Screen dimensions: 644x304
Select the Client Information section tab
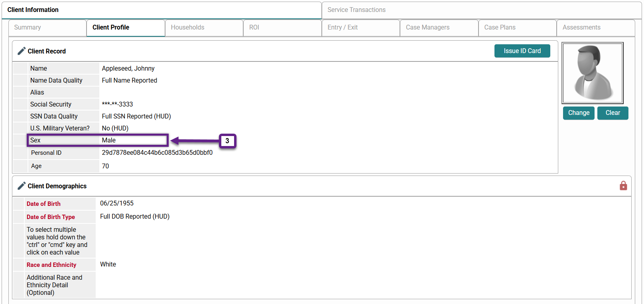(33, 10)
